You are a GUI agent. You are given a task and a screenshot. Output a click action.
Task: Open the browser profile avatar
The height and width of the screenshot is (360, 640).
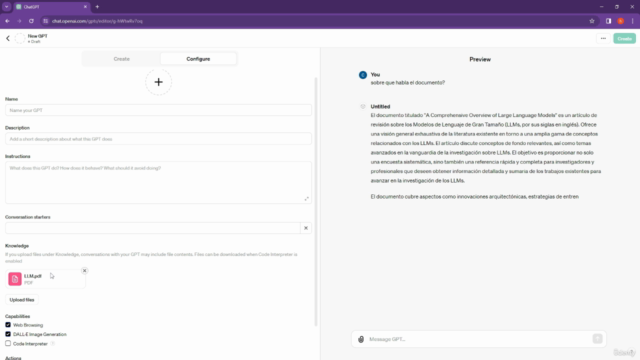coord(620,21)
